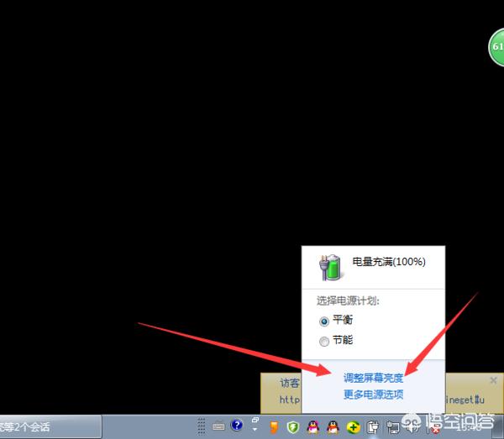Open the network monitor tray icon
Screen dimensions: 504x439
coord(393,427)
